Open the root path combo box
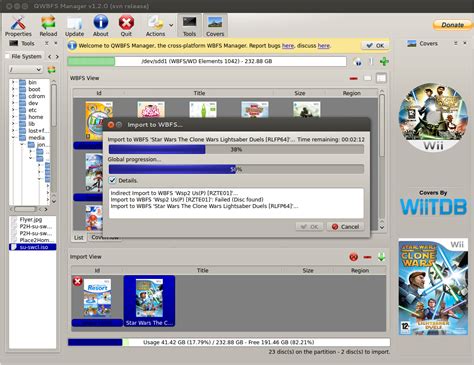The height and width of the screenshot is (365, 474). pyautogui.click(x=25, y=70)
